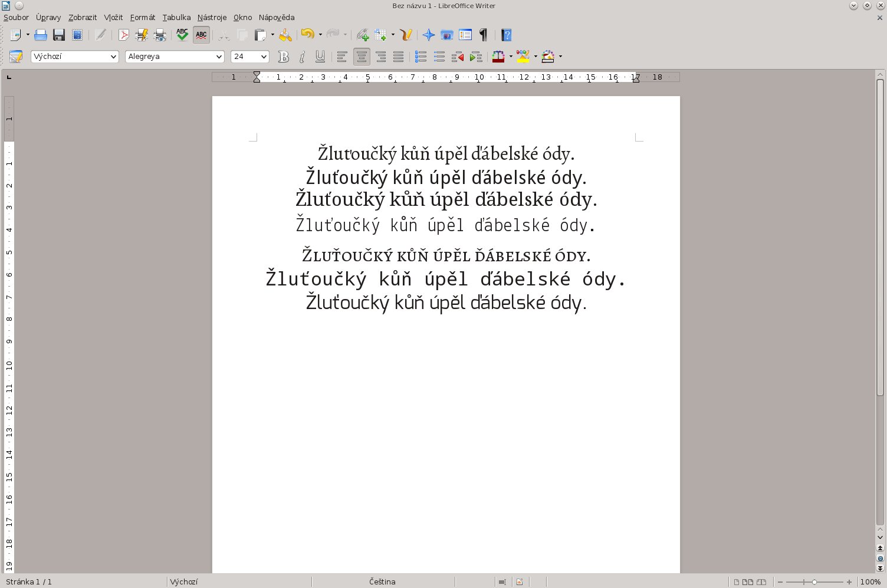887x588 pixels.
Task: Open the Gallery
Action: (x=447, y=35)
